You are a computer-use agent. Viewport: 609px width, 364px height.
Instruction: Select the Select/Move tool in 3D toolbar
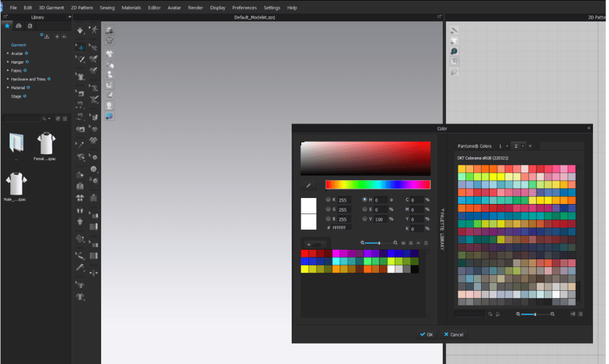click(80, 46)
